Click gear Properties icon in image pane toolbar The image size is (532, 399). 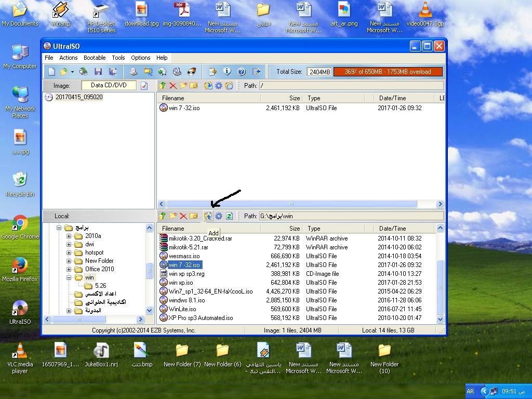[219, 86]
